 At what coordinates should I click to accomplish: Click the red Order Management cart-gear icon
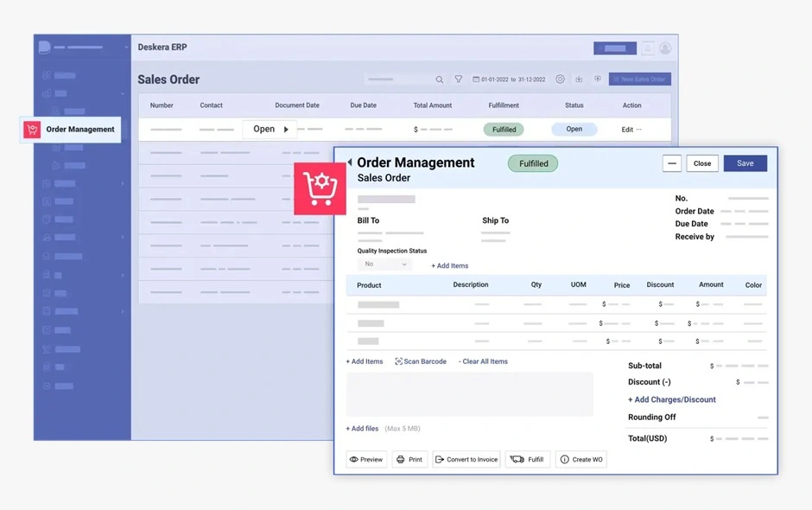pos(320,188)
